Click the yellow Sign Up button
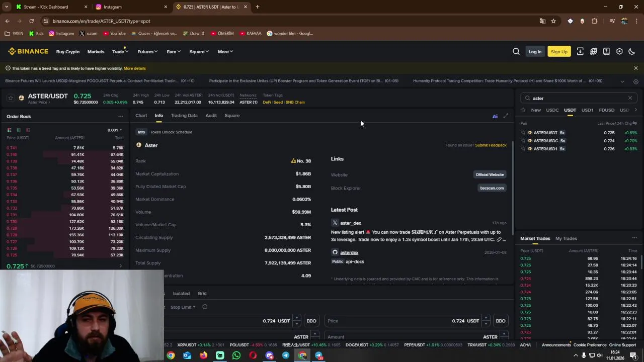The width and height of the screenshot is (644, 362). pyautogui.click(x=559, y=52)
